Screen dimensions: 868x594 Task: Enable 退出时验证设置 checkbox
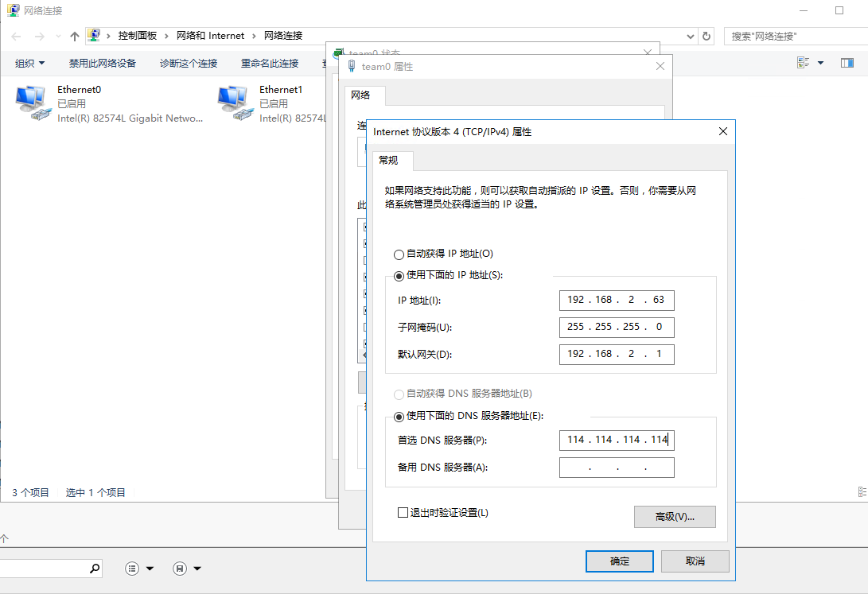pyautogui.click(x=403, y=513)
